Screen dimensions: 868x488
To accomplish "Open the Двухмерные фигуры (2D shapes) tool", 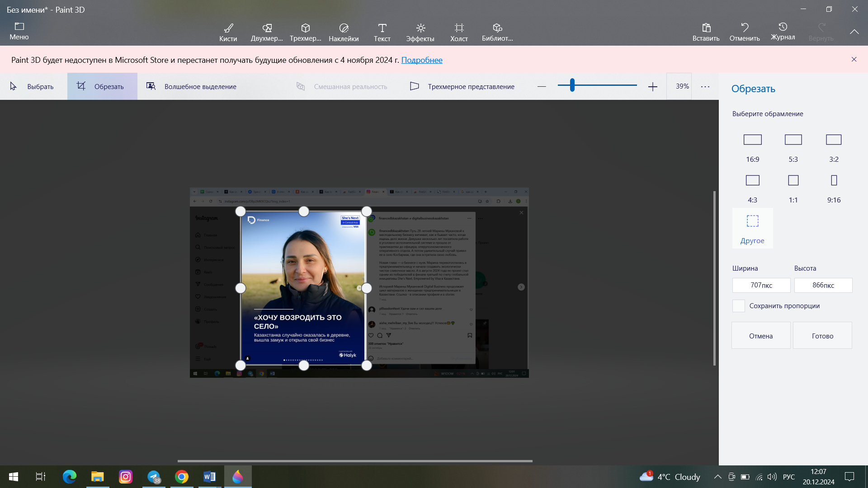I will (x=267, y=33).
